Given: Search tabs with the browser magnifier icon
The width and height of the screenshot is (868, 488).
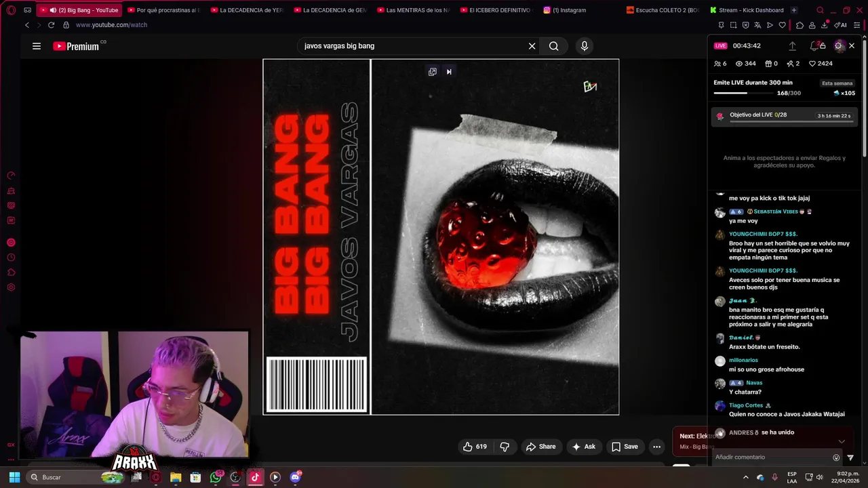Looking at the screenshot, I should [821, 10].
